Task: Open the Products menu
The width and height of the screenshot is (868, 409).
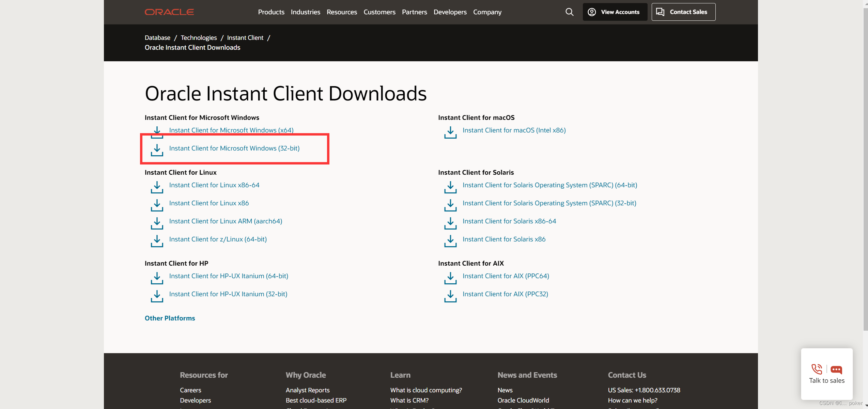Action: coord(271,12)
